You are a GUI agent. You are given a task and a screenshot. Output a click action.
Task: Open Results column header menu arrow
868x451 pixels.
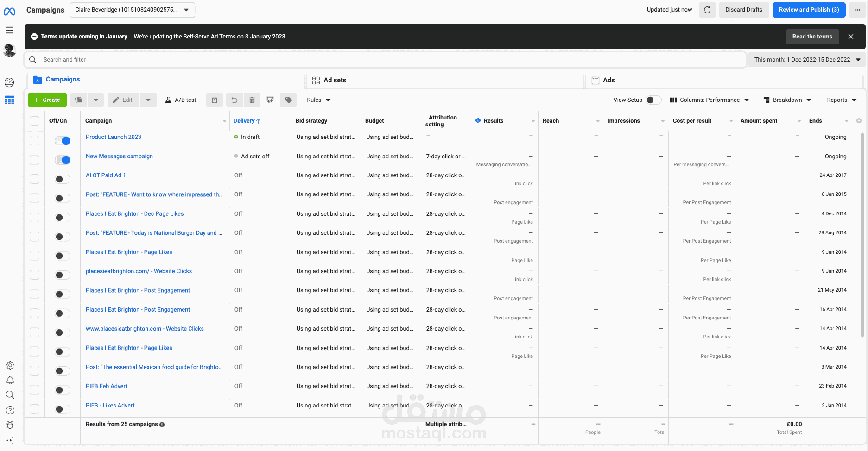point(533,121)
